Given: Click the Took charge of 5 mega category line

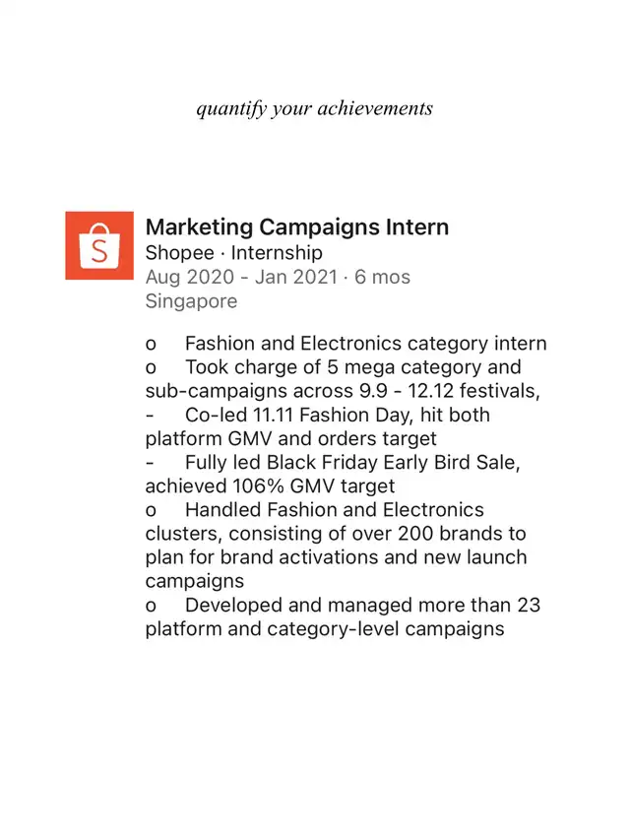Looking at the screenshot, I should click(334, 367).
